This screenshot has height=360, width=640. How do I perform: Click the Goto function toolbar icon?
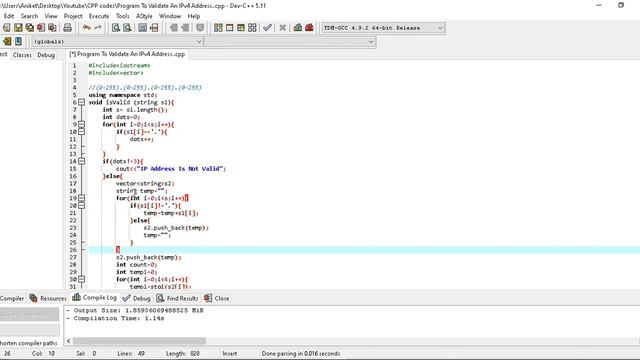click(x=142, y=27)
